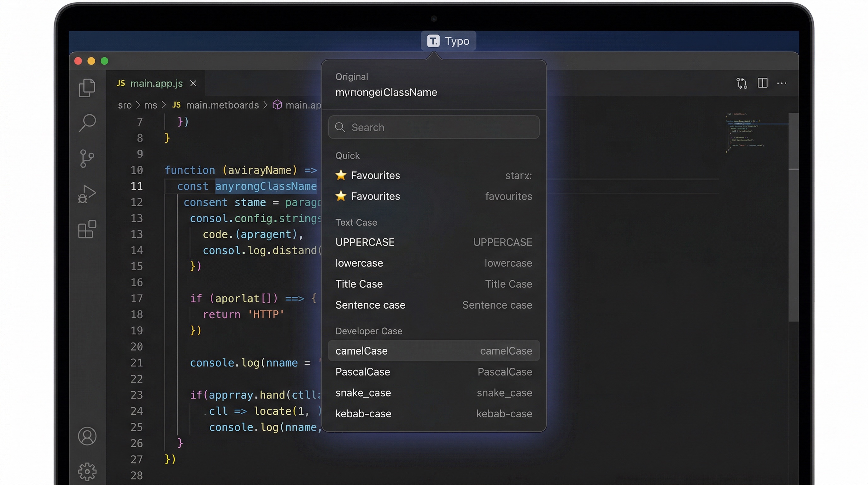Click the Typo menu bar item
The image size is (868, 485).
(x=448, y=41)
